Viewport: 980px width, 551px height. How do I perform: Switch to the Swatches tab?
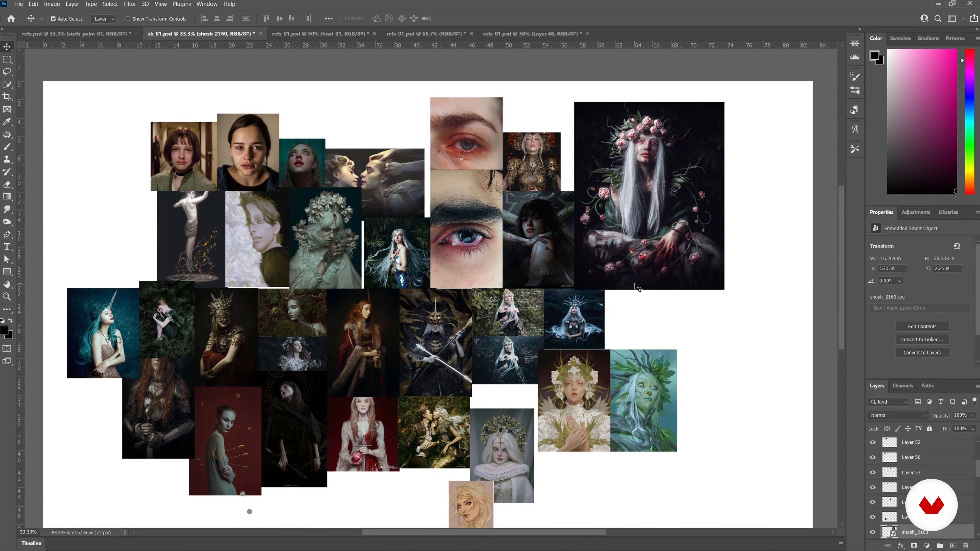tap(900, 39)
